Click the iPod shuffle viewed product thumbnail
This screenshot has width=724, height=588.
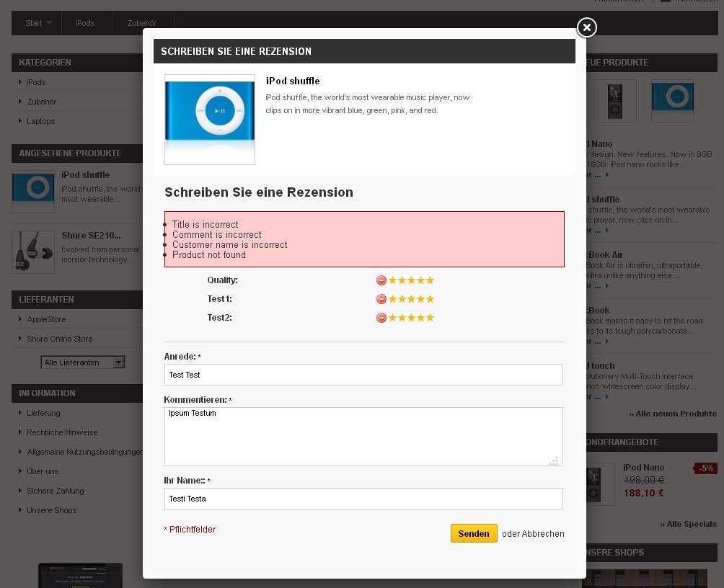[33, 192]
